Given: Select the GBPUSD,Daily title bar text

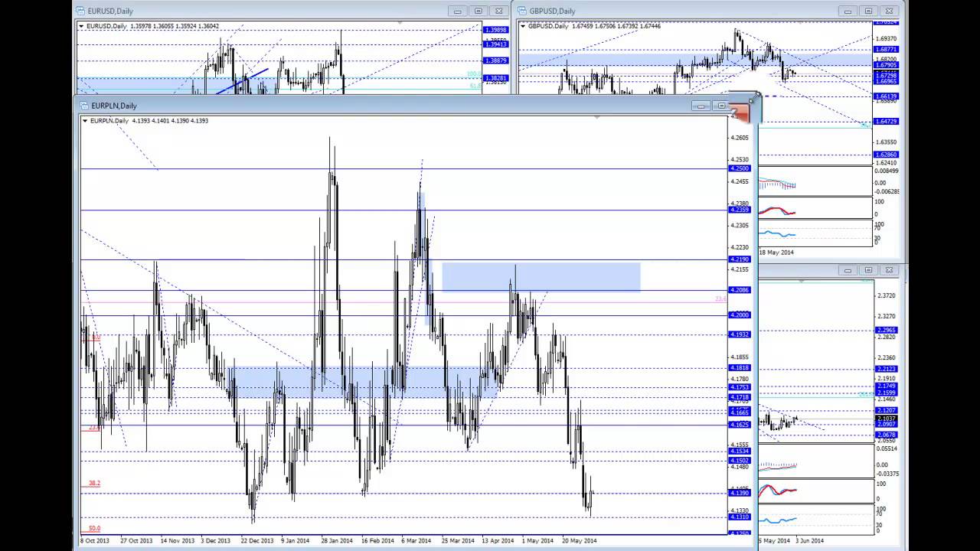Looking at the screenshot, I should point(552,11).
